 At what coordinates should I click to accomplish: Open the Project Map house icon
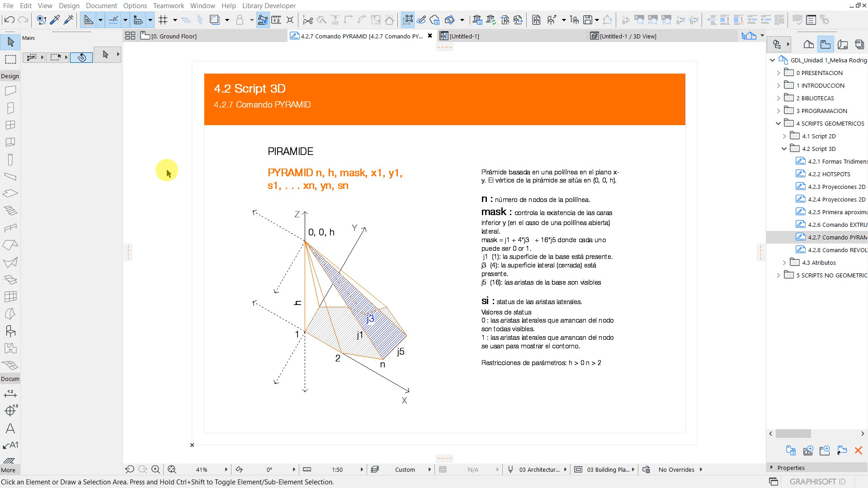point(809,44)
